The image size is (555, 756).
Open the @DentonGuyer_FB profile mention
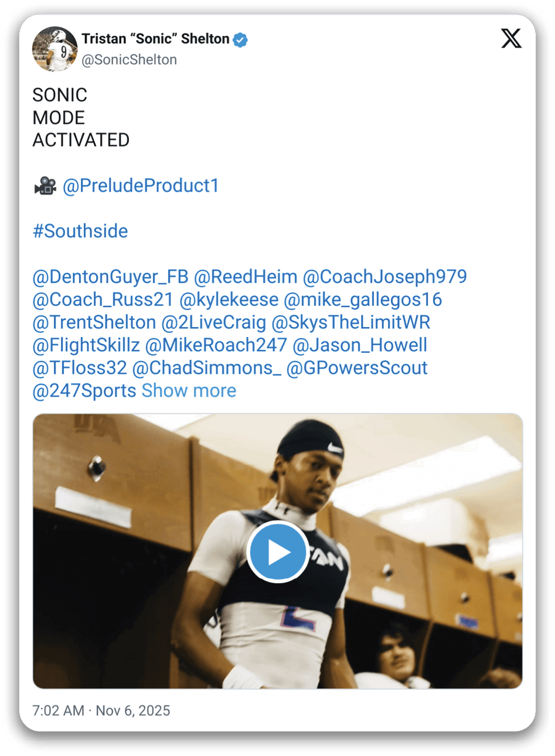point(110,277)
